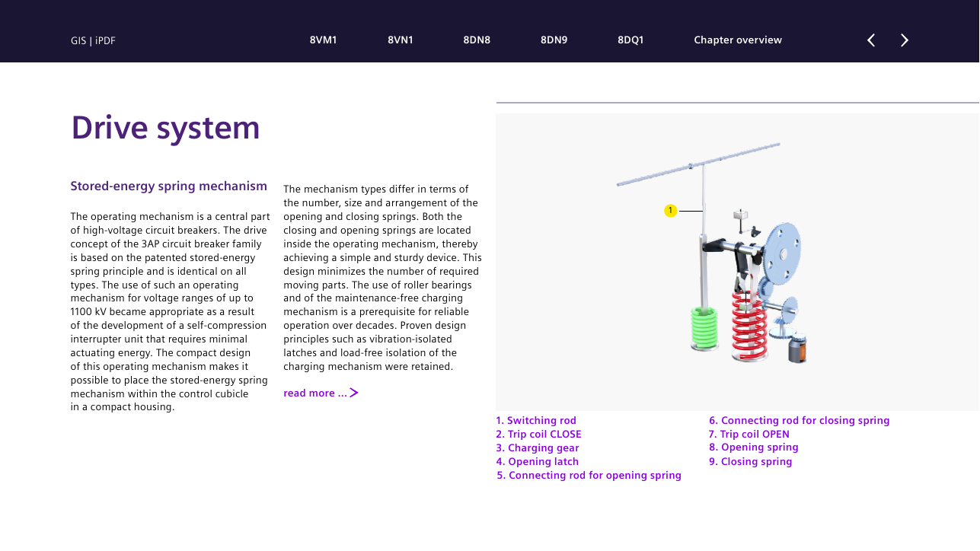Click the arrow beside read more
This screenshot has height=551, width=980.
point(354,393)
